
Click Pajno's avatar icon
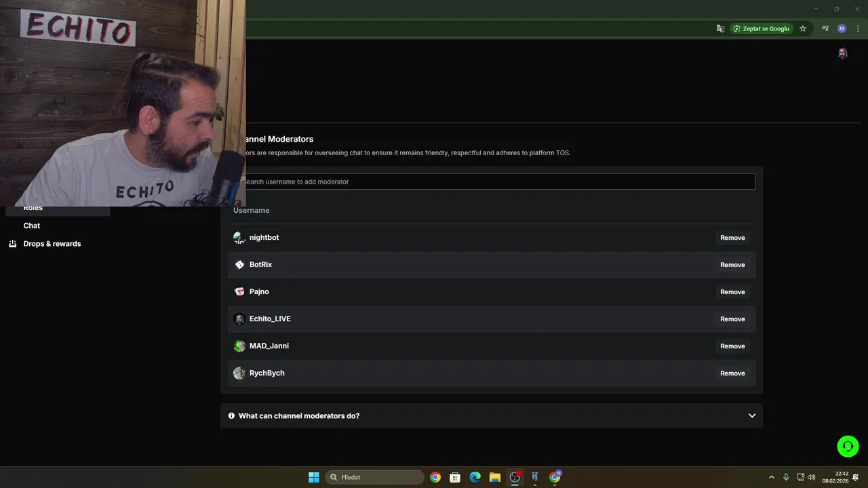(x=239, y=291)
